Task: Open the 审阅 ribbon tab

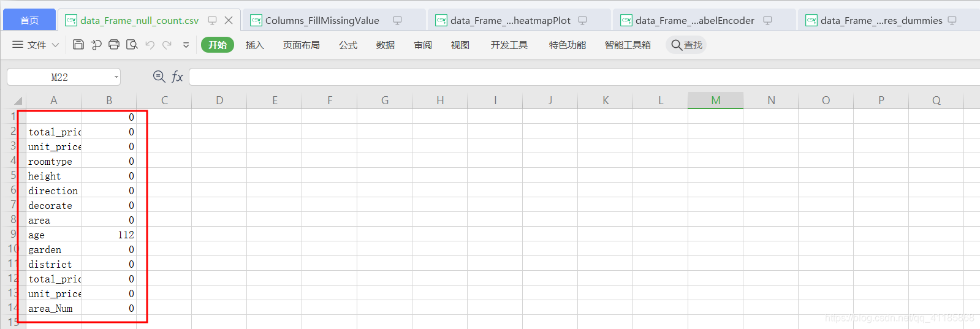Action: click(423, 45)
